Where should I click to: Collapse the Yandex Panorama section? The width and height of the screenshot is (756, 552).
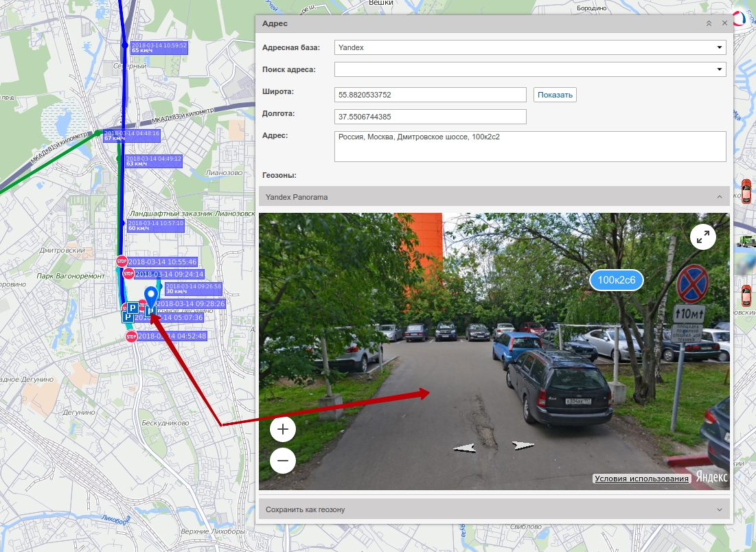(719, 197)
